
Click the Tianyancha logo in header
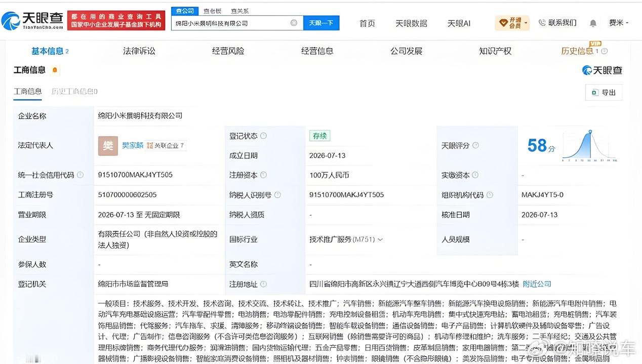point(33,20)
